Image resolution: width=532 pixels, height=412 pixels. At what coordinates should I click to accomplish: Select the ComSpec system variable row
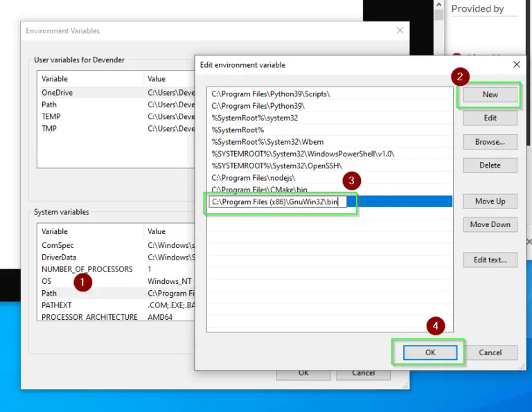116,245
